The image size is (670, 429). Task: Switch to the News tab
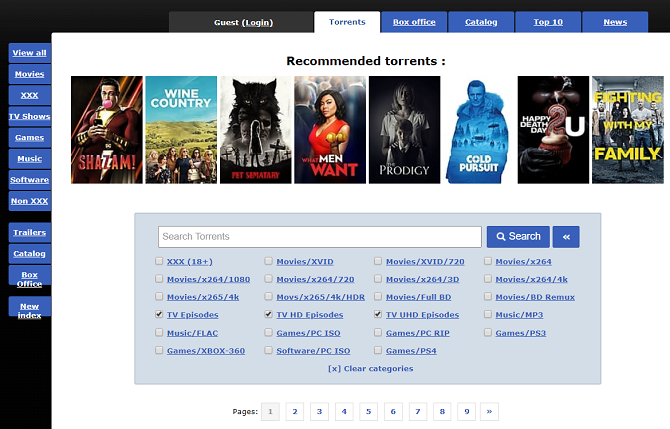click(615, 22)
